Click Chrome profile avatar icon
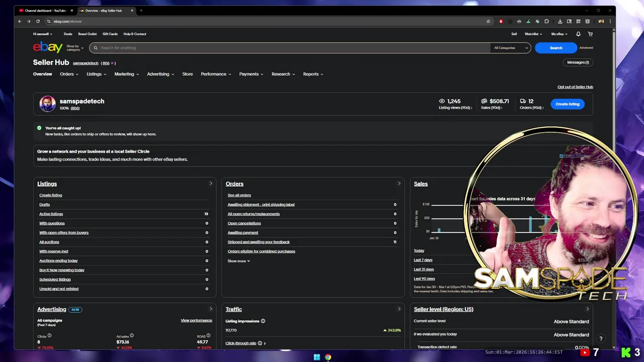644x362 pixels. click(x=601, y=21)
